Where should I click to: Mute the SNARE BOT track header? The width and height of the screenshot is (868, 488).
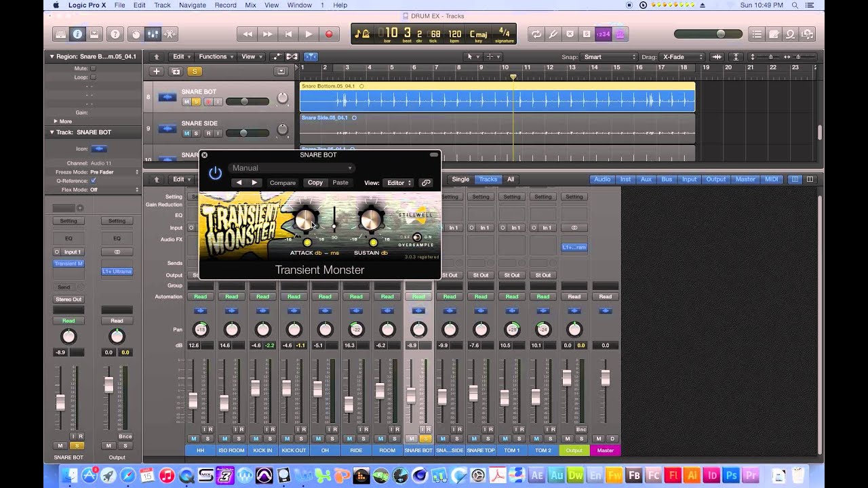point(186,102)
